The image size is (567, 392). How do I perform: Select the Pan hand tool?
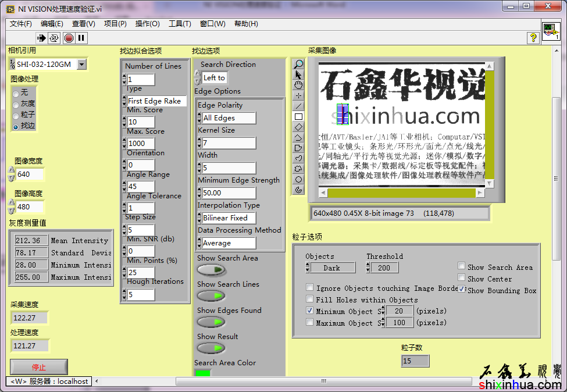click(299, 85)
